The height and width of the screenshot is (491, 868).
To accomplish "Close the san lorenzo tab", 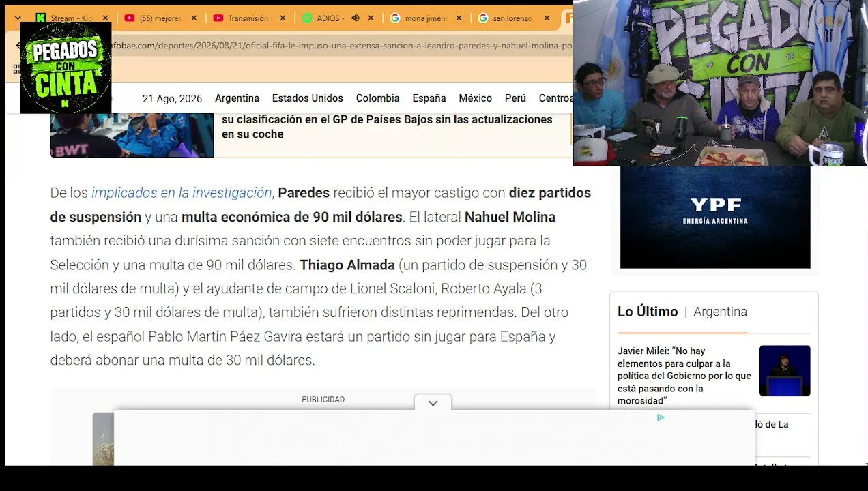I will tap(547, 18).
